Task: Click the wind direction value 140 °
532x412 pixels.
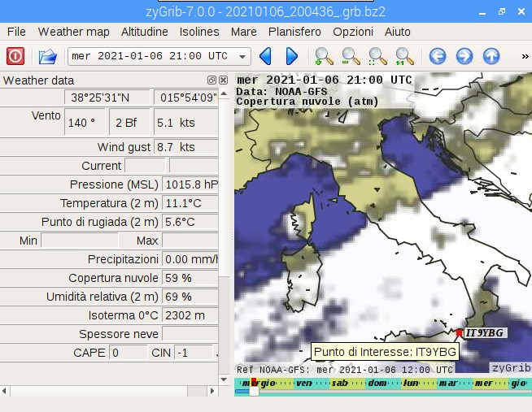Action: (85, 122)
